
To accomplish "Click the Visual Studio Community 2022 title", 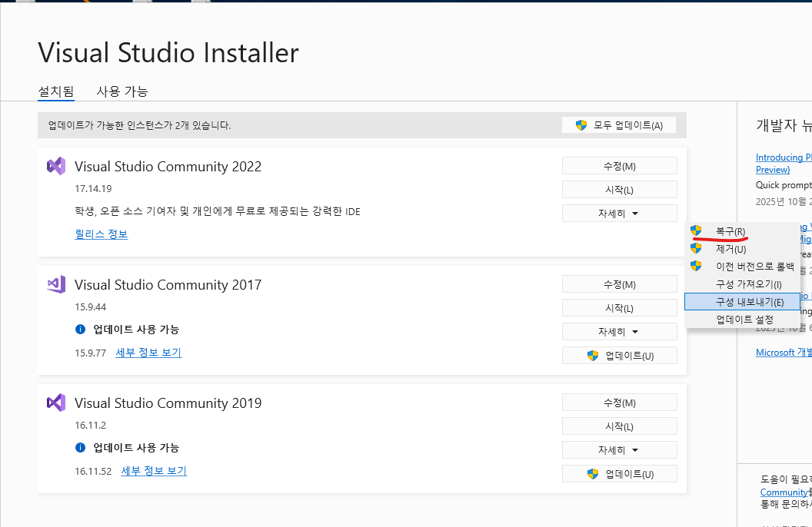I will (168, 167).
